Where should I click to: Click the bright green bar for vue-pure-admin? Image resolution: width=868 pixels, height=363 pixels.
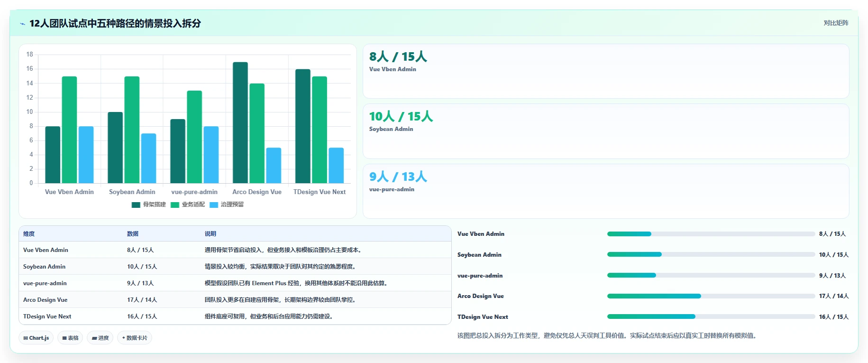[x=194, y=137]
